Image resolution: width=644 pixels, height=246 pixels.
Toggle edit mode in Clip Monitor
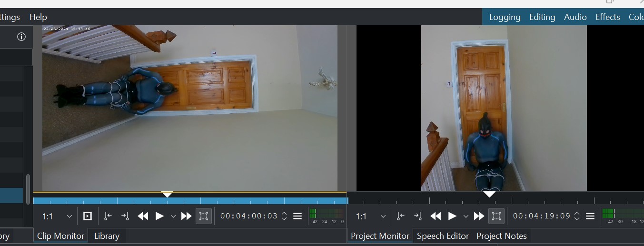point(204,216)
